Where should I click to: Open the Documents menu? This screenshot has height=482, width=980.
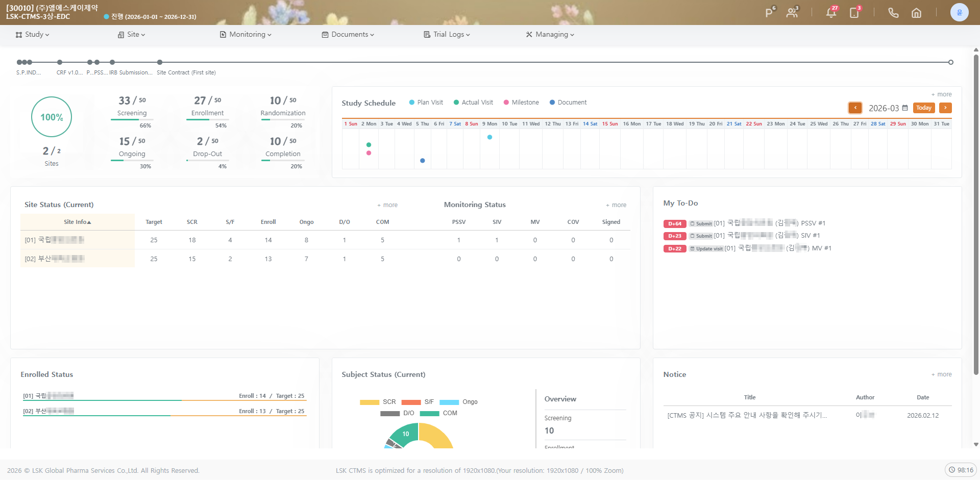(x=348, y=34)
